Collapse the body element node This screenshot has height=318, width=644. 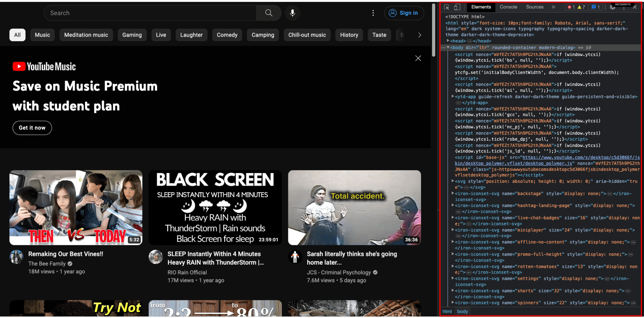click(x=448, y=47)
